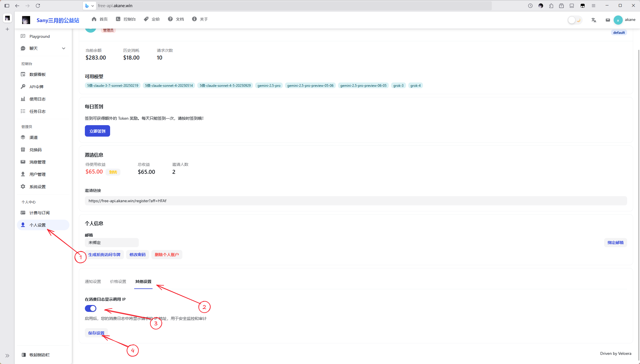640x364 pixels.
Task: Click the language translate icon in header
Action: coord(594,20)
